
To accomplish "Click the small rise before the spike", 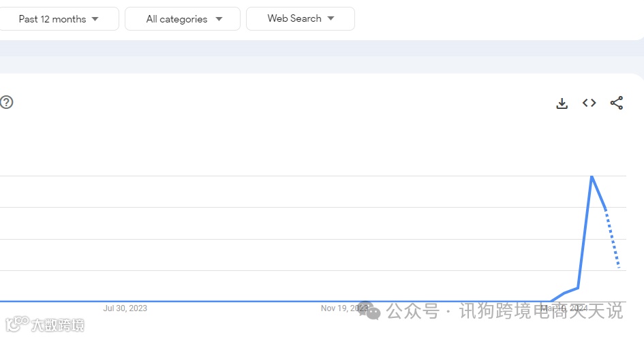I will (x=571, y=291).
